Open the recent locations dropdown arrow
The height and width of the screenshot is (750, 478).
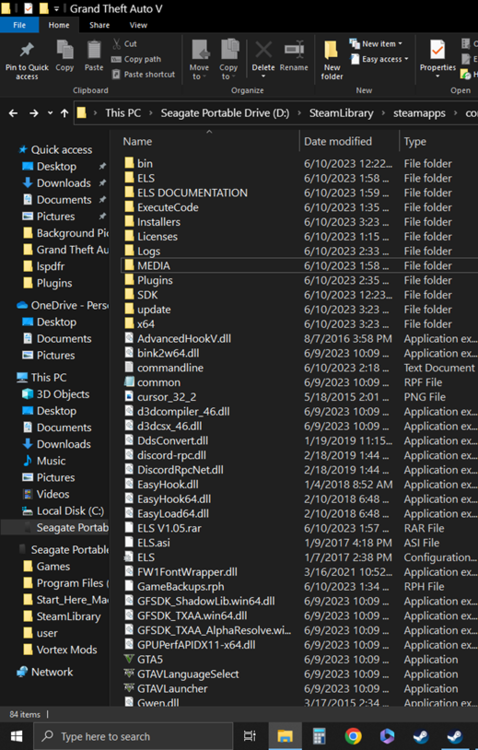[x=50, y=113]
